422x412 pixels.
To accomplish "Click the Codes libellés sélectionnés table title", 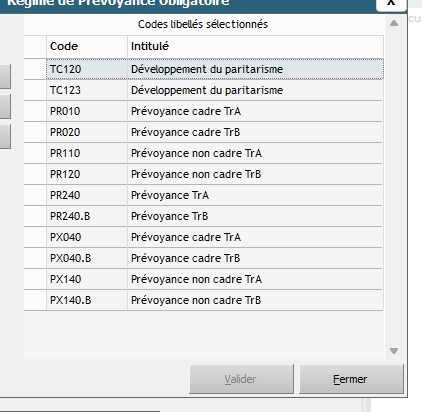I will pos(203,24).
